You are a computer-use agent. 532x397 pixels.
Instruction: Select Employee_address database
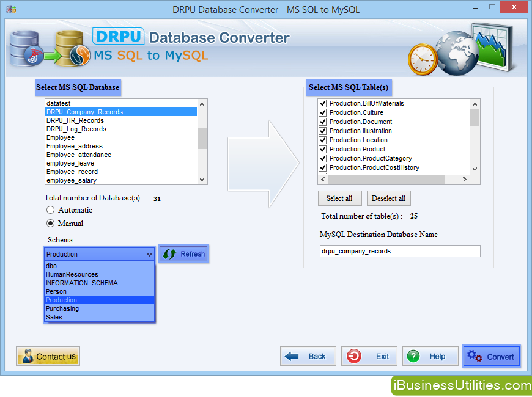pyautogui.click(x=121, y=146)
